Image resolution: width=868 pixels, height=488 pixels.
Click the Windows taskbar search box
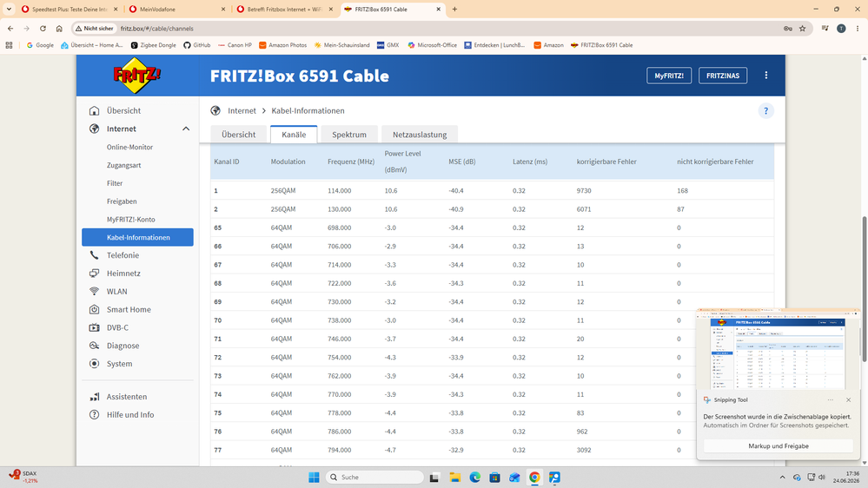374,477
